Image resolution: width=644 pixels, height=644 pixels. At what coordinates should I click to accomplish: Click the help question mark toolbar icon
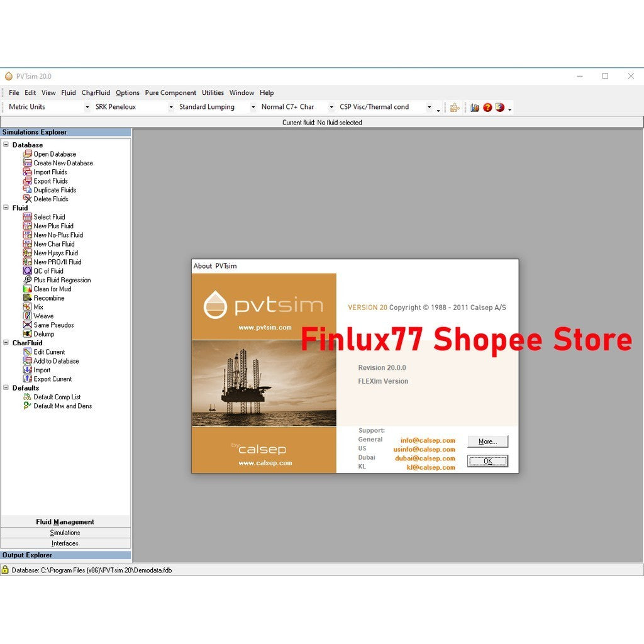(x=488, y=107)
